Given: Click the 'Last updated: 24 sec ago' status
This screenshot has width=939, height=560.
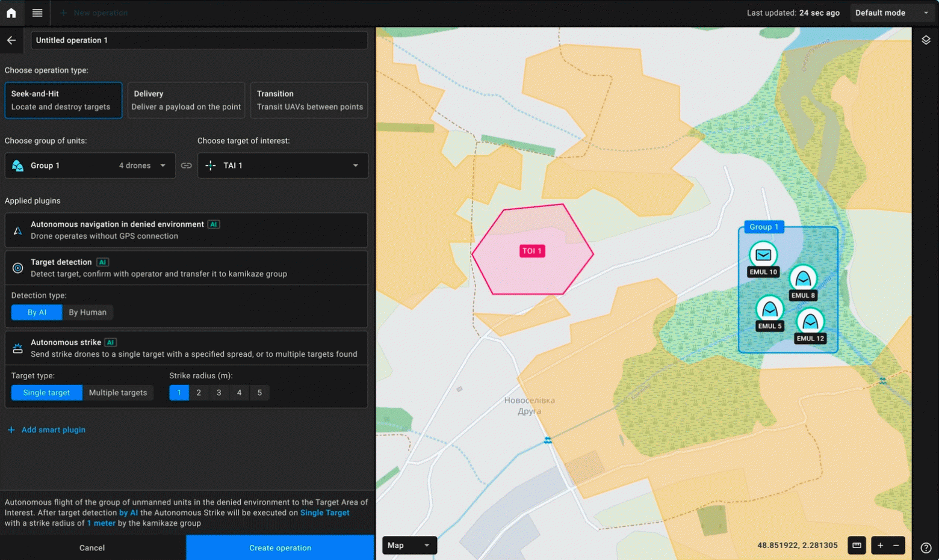Looking at the screenshot, I should [793, 13].
